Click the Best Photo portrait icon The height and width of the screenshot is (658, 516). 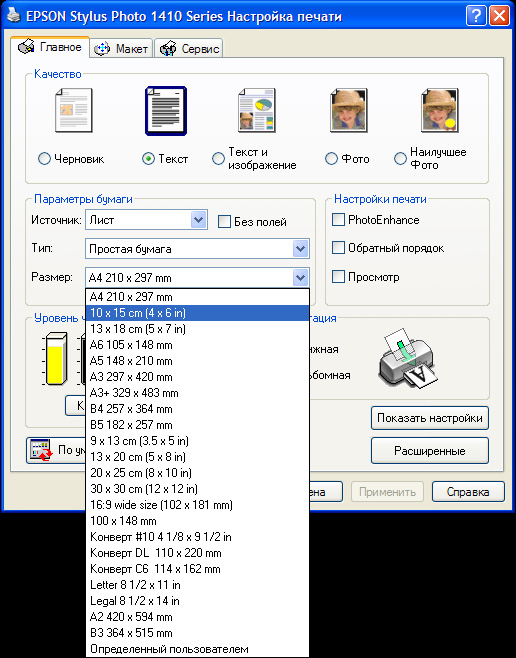(x=440, y=111)
